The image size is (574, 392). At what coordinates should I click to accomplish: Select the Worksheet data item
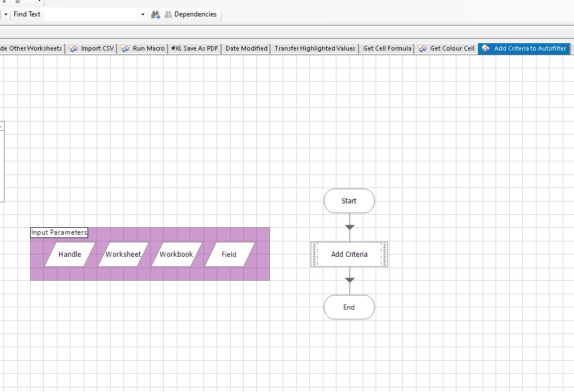pos(123,255)
